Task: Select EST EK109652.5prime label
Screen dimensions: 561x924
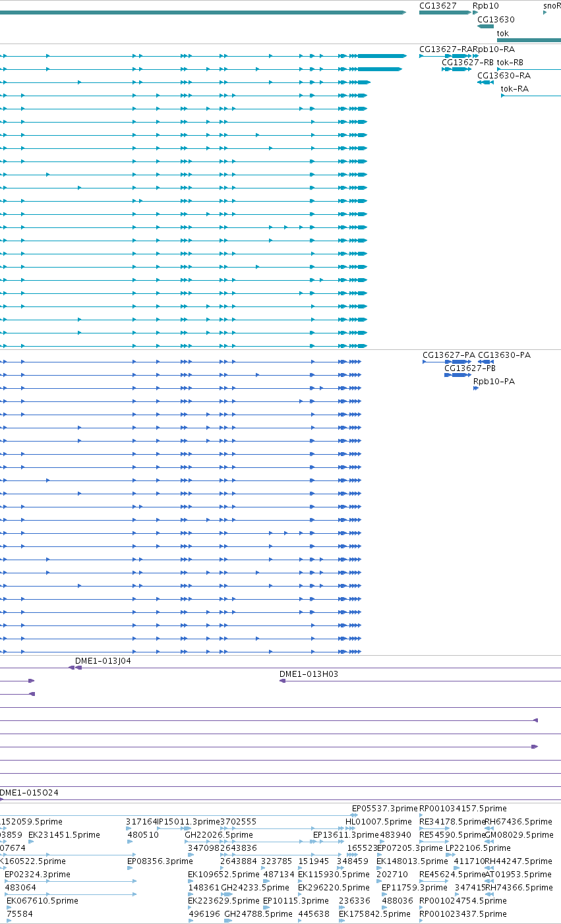Action: 223,875
